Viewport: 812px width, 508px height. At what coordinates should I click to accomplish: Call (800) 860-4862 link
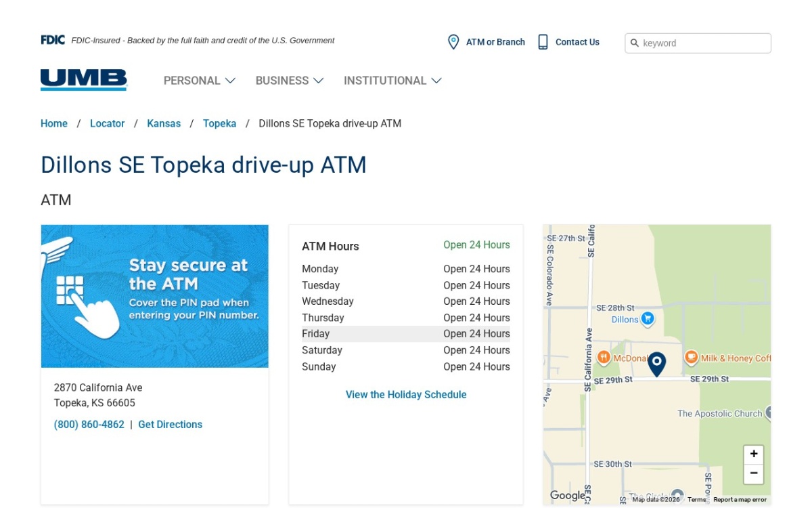(x=89, y=425)
